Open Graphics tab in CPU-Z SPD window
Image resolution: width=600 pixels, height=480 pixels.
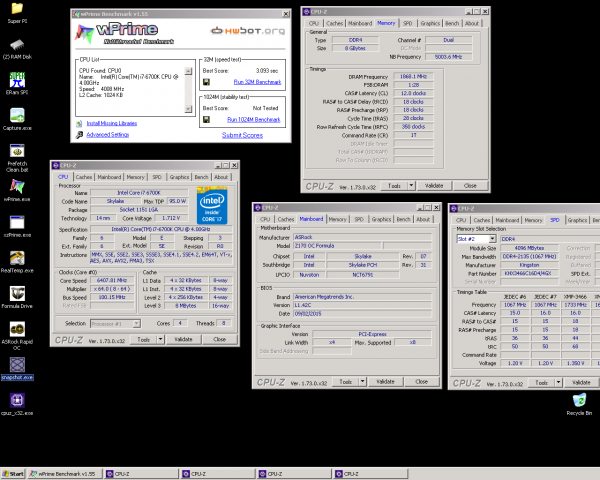click(x=577, y=220)
